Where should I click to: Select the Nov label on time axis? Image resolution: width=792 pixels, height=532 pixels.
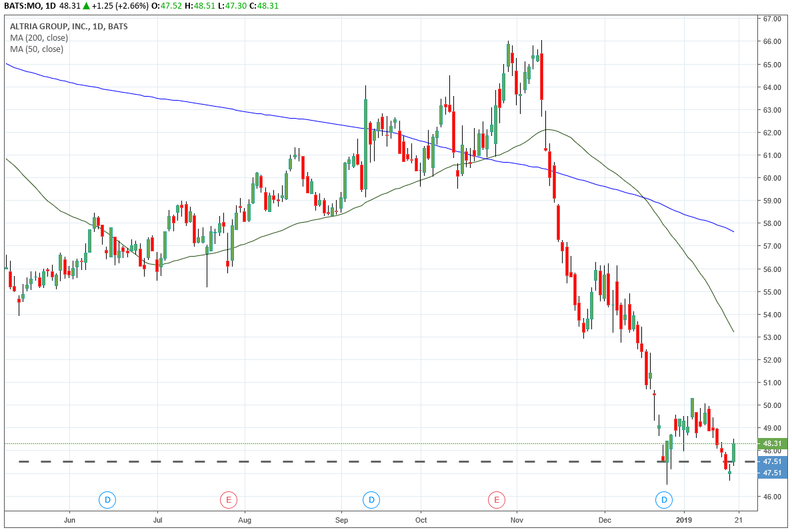(x=516, y=520)
